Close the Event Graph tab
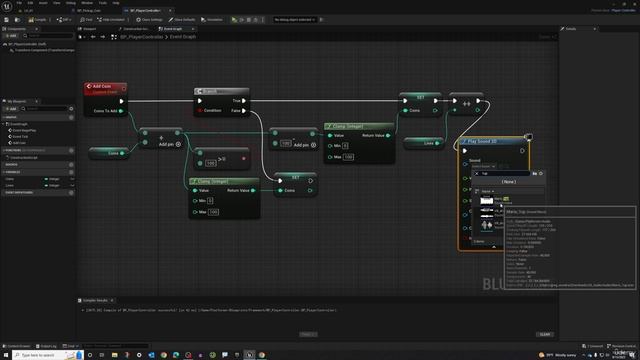 click(193, 29)
